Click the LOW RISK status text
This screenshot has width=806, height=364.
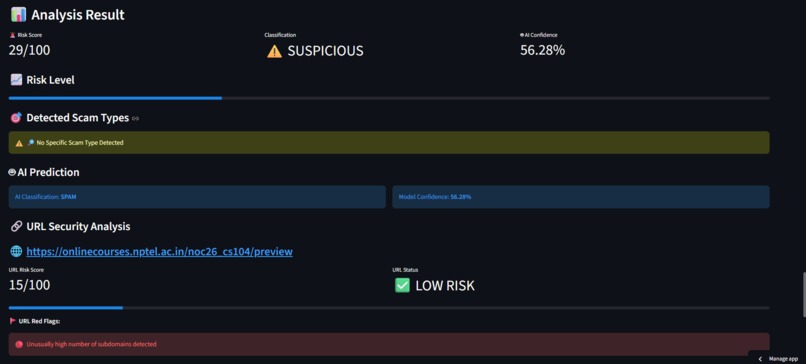(445, 286)
